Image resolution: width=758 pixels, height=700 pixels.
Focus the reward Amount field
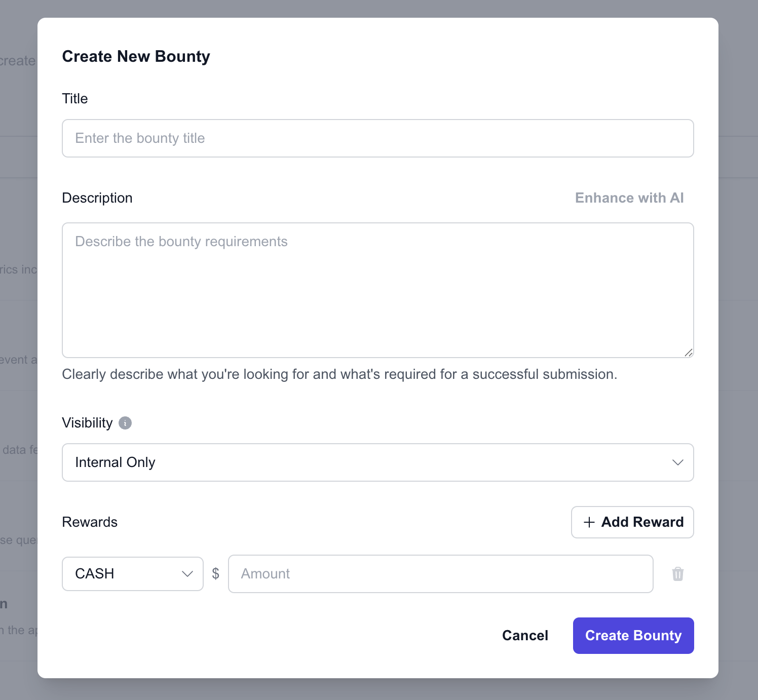[x=441, y=574]
